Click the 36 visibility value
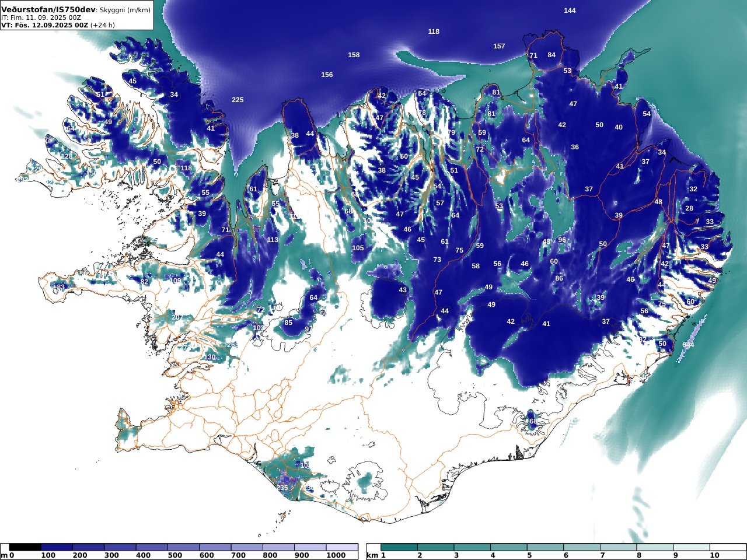The image size is (747, 560). click(x=575, y=147)
